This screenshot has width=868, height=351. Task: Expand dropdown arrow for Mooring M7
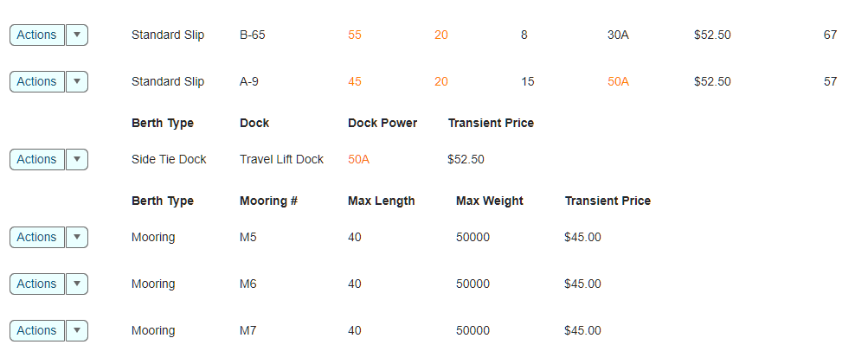click(x=77, y=330)
